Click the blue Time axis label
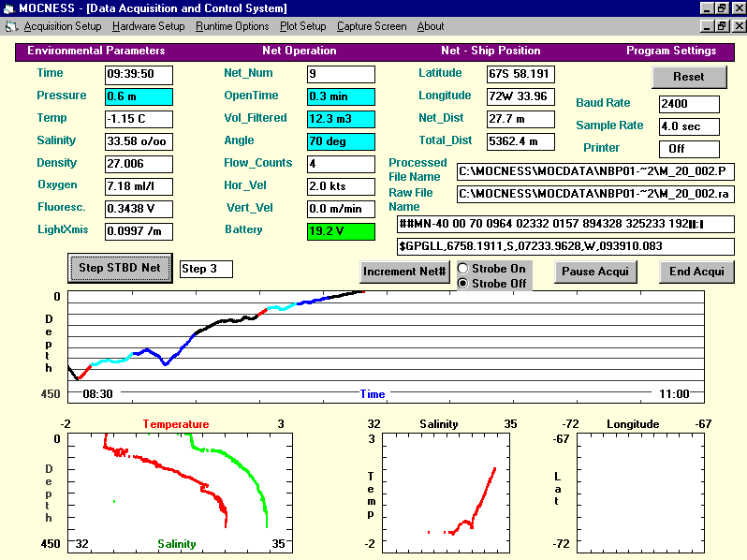Image resolution: width=747 pixels, height=560 pixels. (372, 394)
